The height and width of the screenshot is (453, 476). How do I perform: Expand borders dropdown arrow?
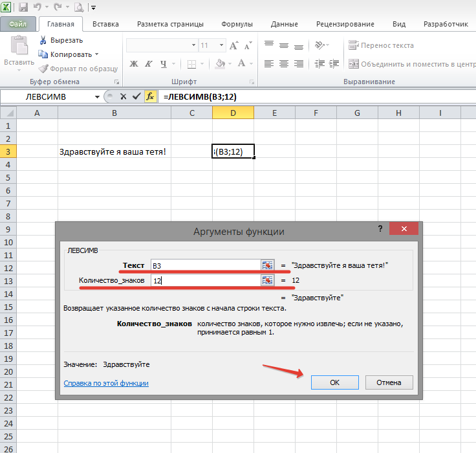(202, 64)
